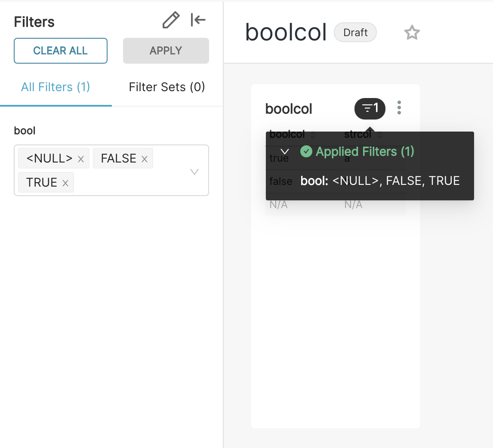Collapse the Filters sidebar with arrow icon

198,20
